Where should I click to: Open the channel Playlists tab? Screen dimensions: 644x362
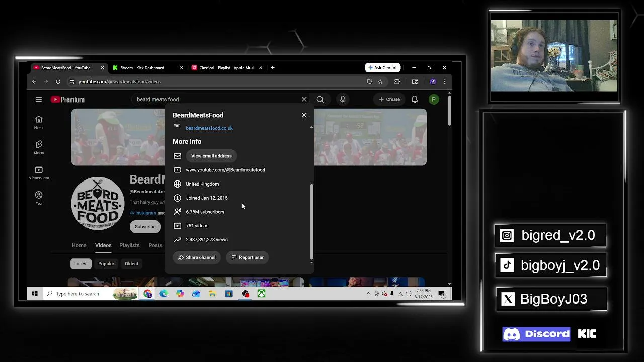129,245
